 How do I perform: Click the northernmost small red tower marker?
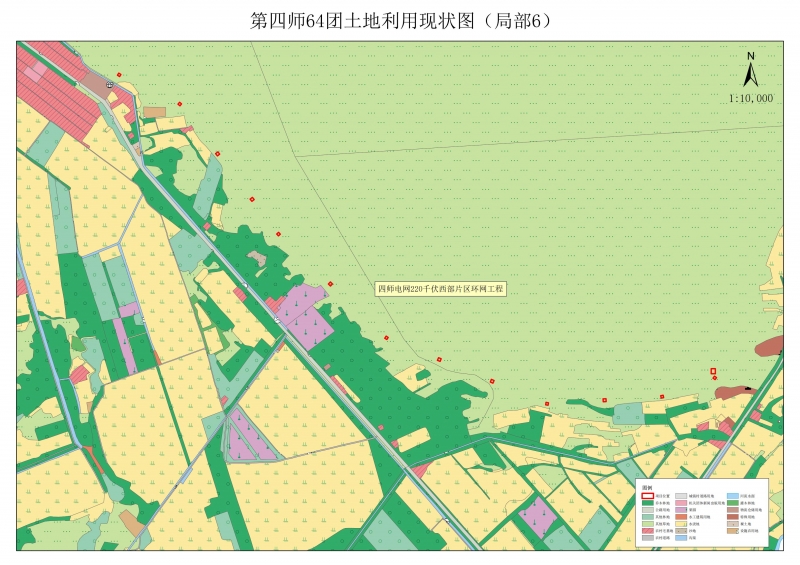tap(119, 75)
